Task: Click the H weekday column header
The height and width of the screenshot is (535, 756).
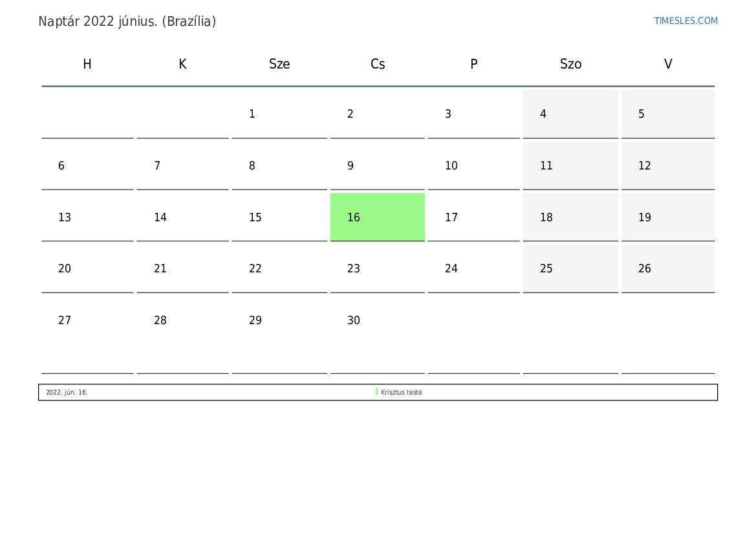Action: 87,63
